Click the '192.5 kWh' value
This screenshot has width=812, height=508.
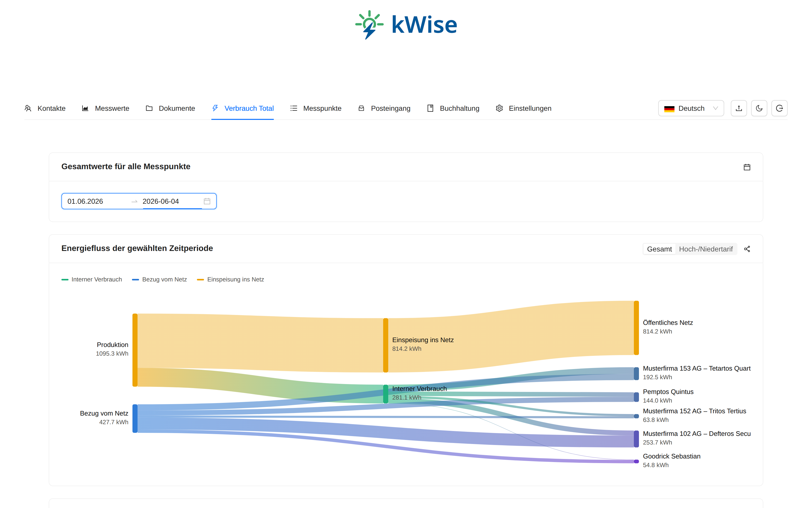(657, 377)
